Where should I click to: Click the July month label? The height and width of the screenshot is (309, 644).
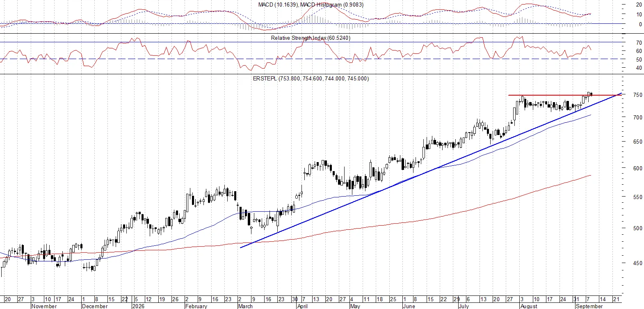[x=464, y=306]
